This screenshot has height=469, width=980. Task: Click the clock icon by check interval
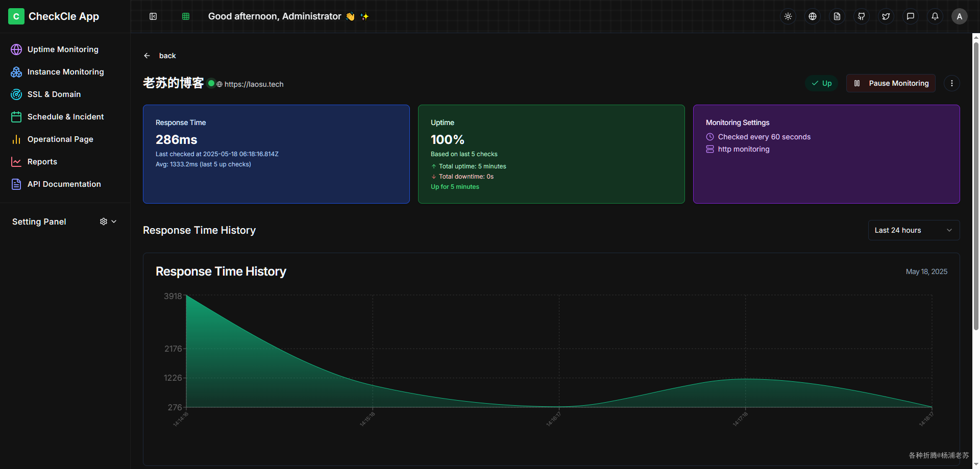tap(710, 137)
